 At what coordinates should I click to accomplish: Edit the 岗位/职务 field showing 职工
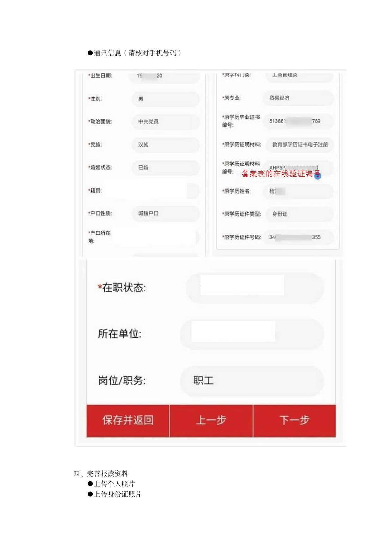252,381
